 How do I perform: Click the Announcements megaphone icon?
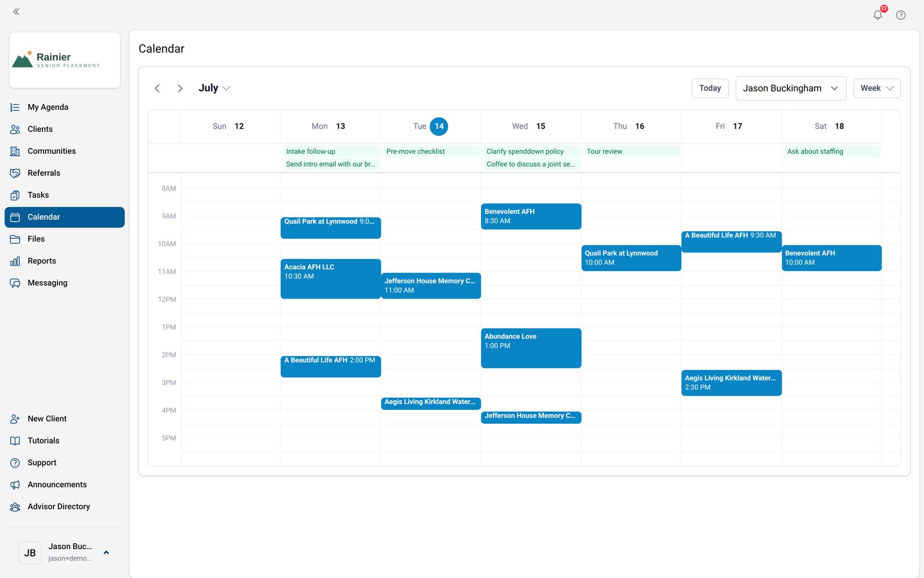point(15,485)
